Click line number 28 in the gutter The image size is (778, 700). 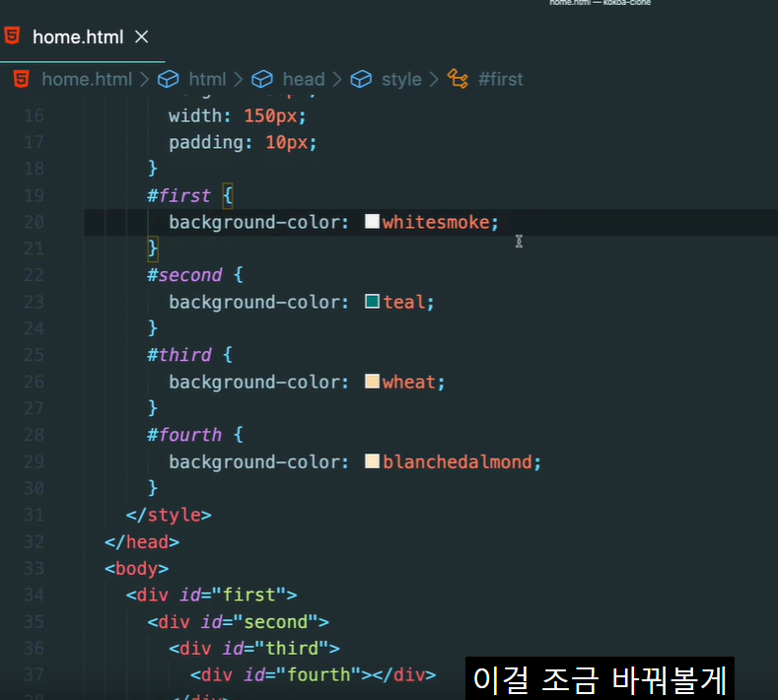coord(34,435)
